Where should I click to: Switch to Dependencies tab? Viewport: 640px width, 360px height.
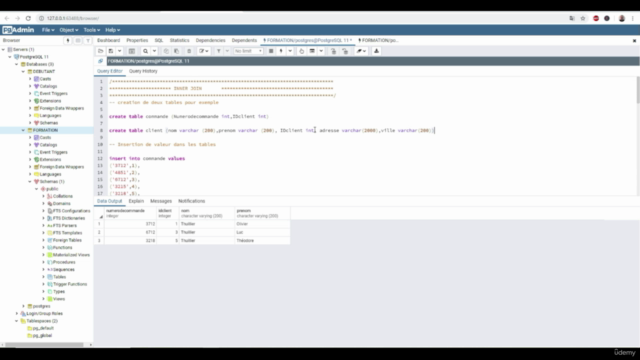coord(211,40)
